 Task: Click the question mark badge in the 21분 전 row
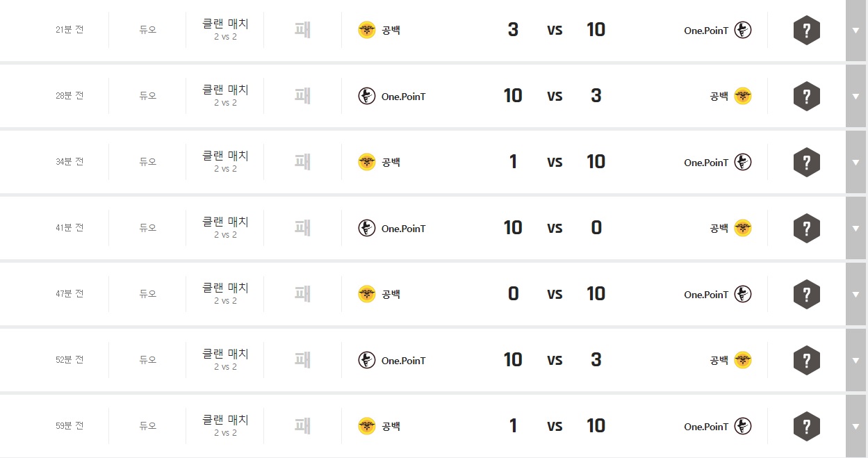[x=806, y=30]
